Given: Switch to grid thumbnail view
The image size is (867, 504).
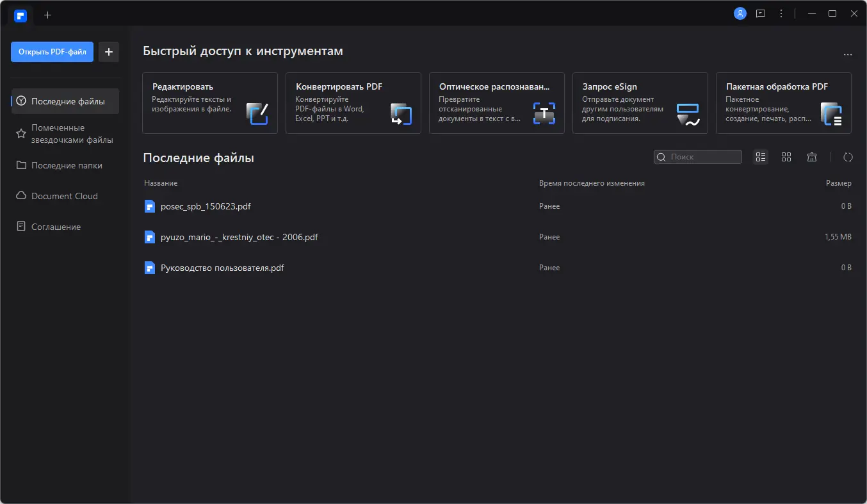Looking at the screenshot, I should [786, 157].
